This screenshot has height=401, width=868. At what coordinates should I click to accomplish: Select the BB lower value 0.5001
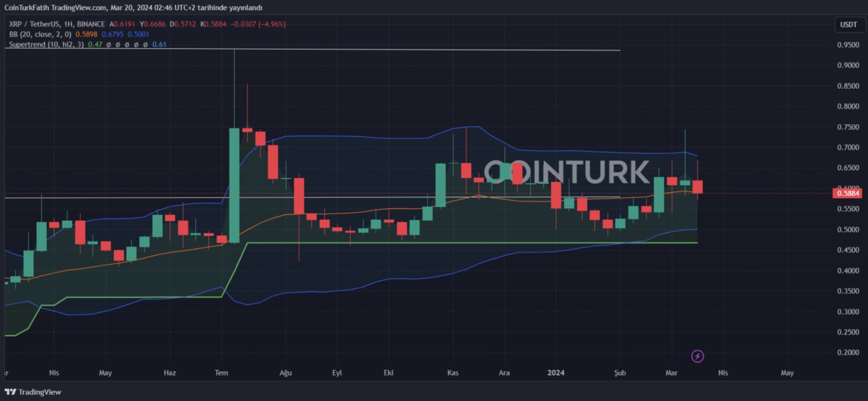pos(138,34)
